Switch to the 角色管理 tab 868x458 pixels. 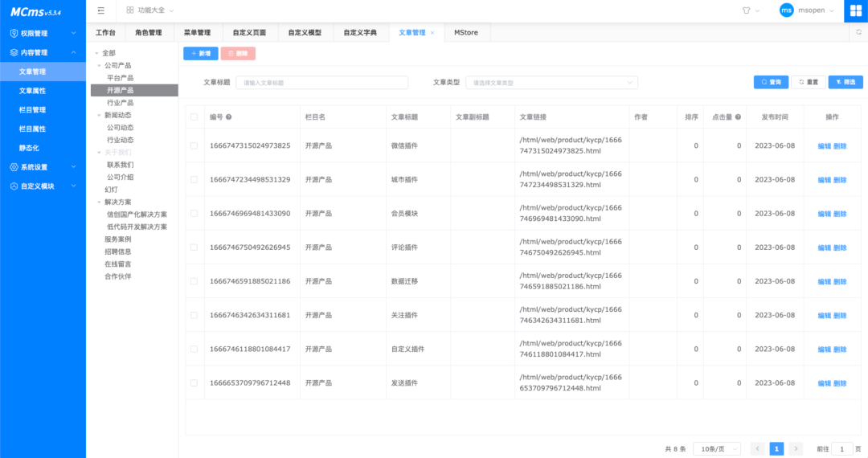click(x=149, y=33)
